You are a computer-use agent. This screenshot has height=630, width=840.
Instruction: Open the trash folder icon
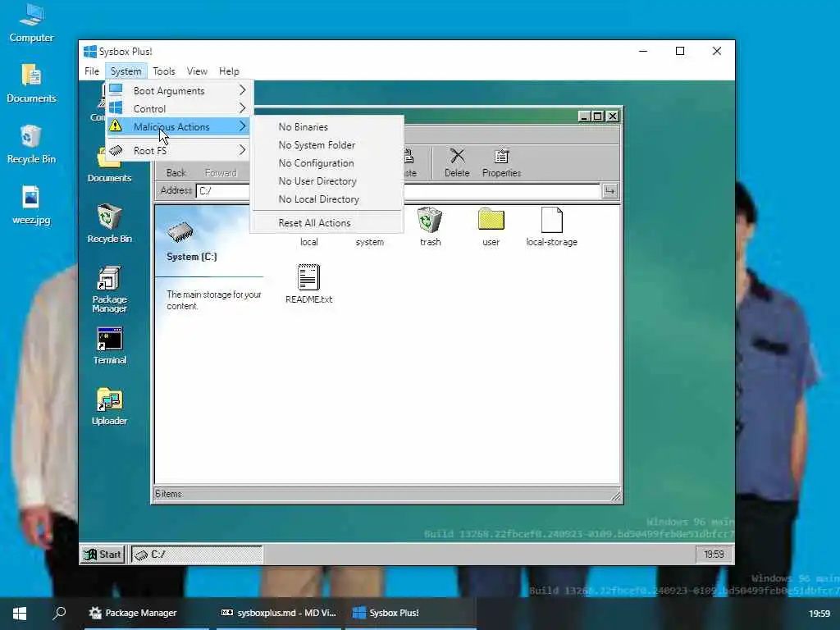[430, 226]
